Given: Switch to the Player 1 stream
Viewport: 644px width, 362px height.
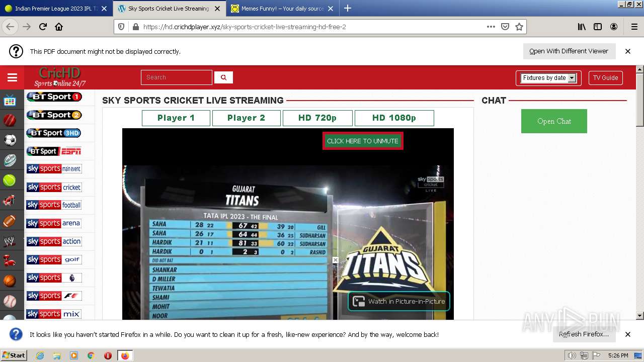Looking at the screenshot, I should (x=176, y=118).
